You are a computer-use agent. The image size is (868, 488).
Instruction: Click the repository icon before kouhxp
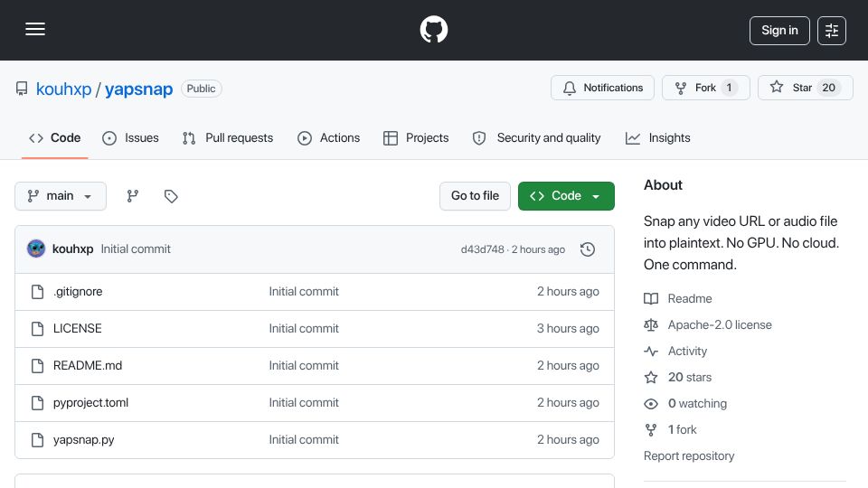tap(22, 89)
